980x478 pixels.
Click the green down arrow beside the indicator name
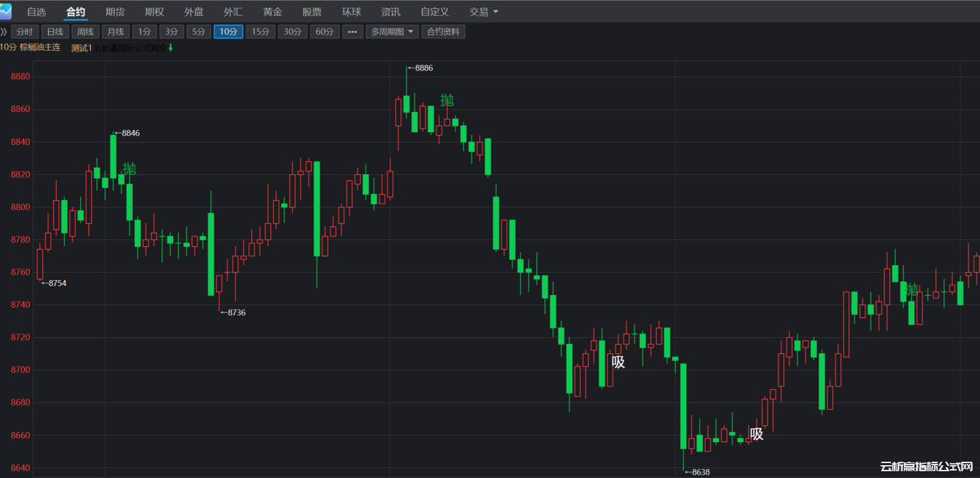point(171,47)
